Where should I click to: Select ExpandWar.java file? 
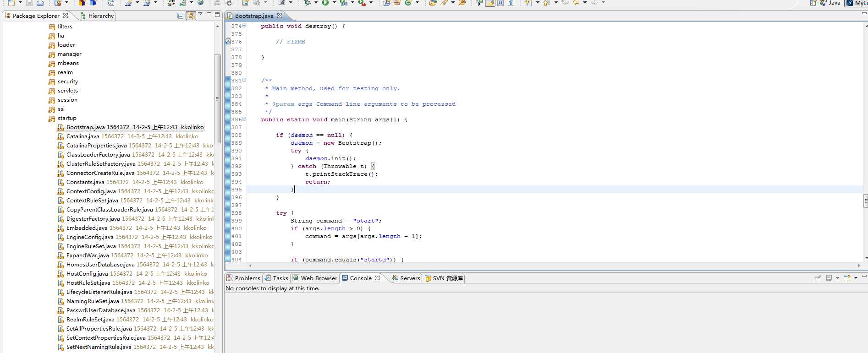(x=132, y=255)
